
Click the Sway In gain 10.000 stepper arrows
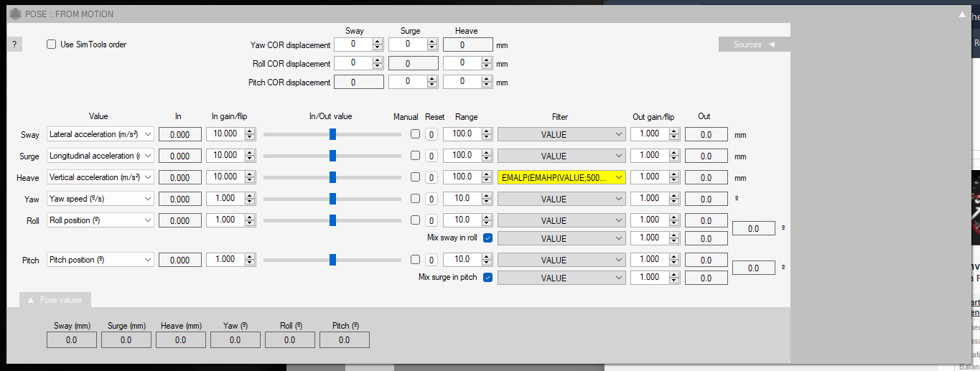pos(249,134)
